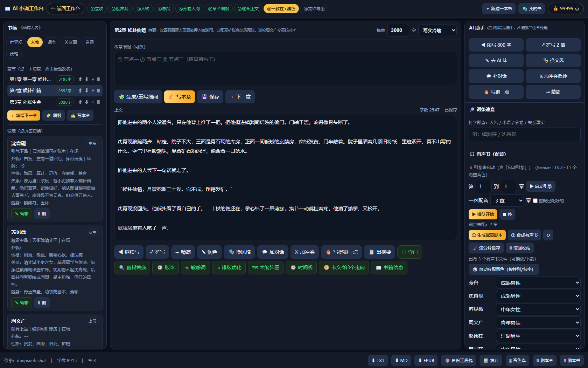Screen dimensions: 588x368
Task: Export the book as TXT
Action: point(378,360)
